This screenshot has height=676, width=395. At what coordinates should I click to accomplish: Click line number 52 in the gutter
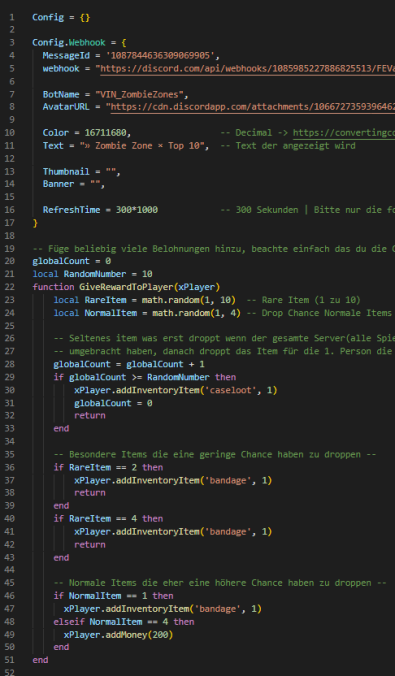coord(9,673)
